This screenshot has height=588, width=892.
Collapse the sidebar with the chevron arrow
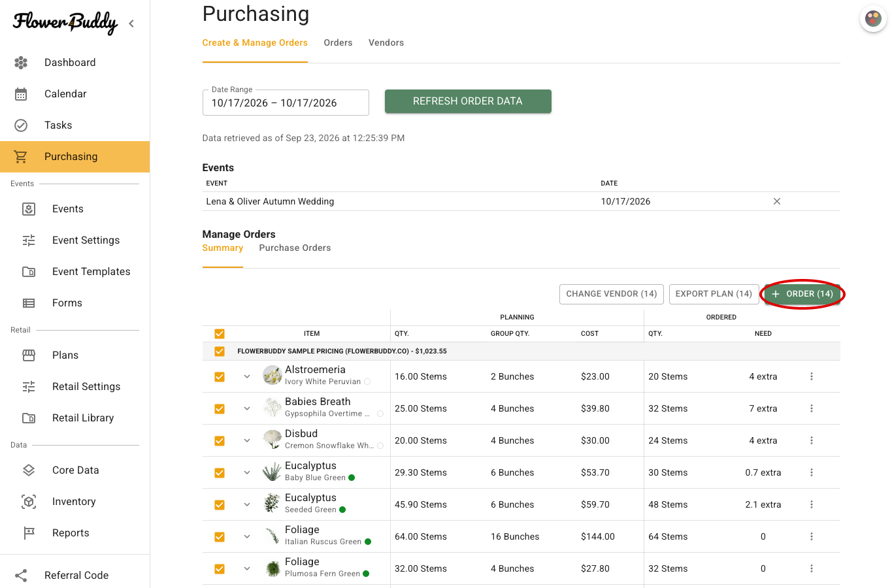[131, 24]
